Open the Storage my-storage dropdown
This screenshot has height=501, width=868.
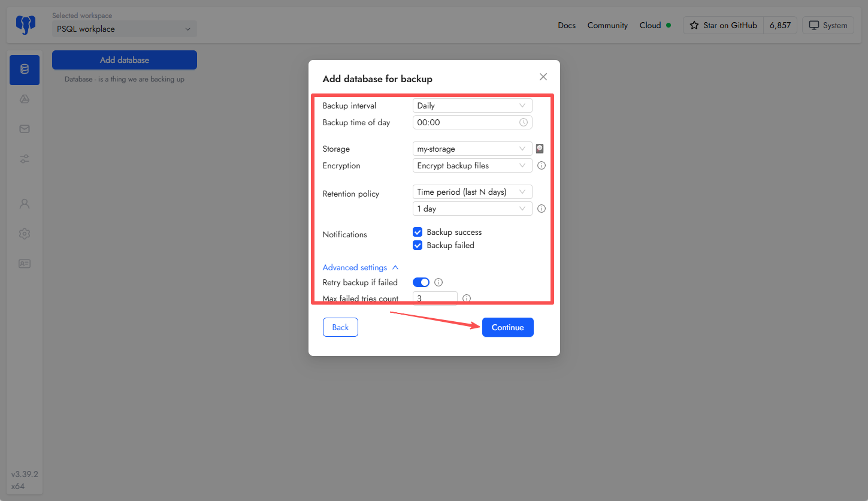[x=473, y=149]
